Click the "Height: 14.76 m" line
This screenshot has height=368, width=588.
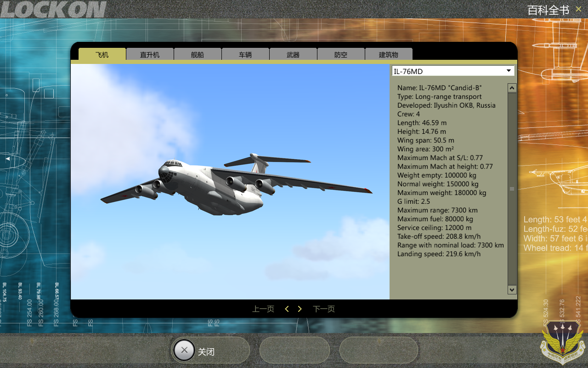(x=422, y=132)
